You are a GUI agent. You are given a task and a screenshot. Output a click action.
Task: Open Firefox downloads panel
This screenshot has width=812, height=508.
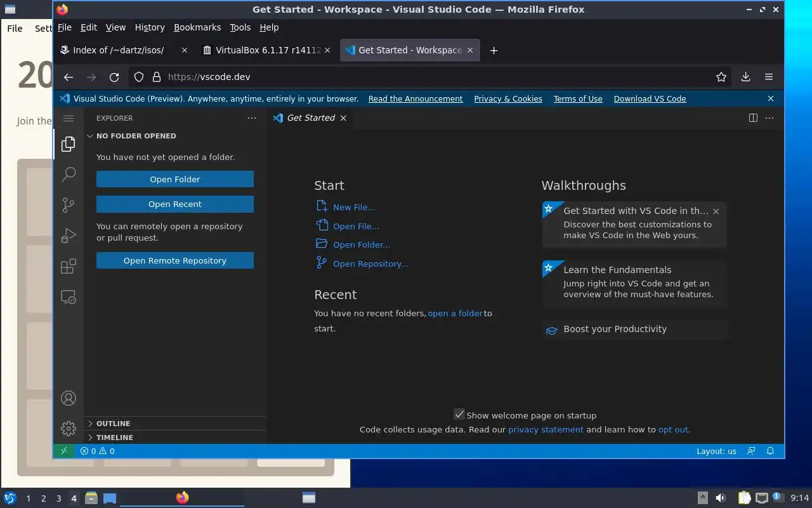coord(745,77)
